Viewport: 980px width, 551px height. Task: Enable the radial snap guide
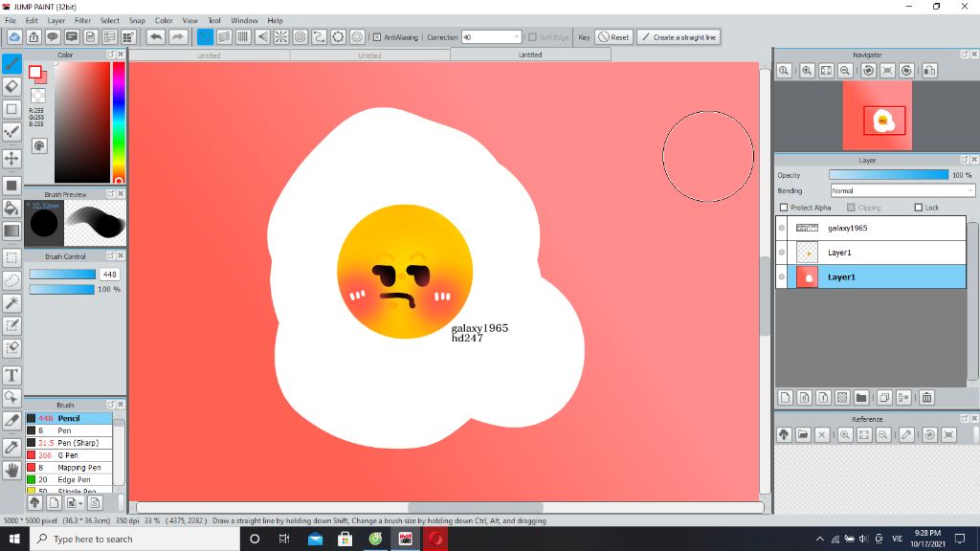click(280, 37)
